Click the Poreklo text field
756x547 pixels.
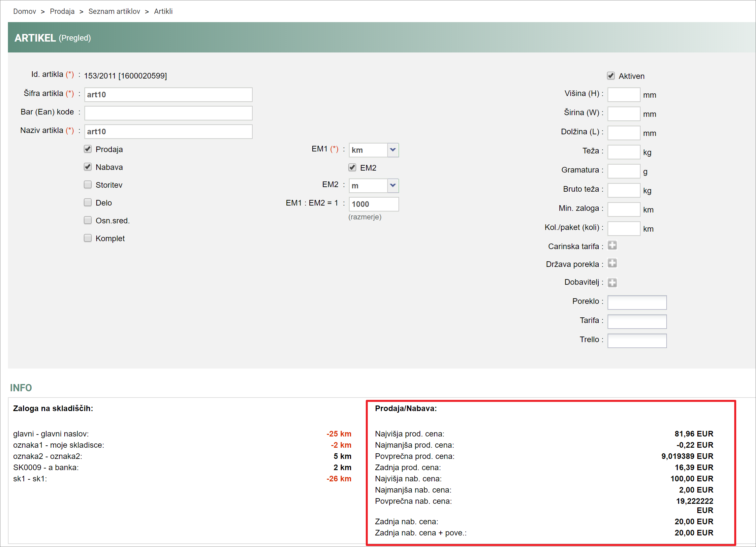(637, 302)
